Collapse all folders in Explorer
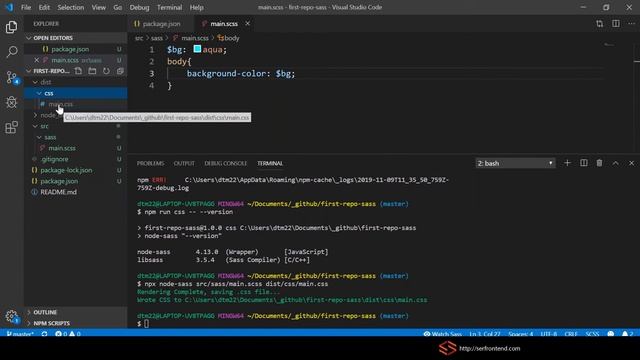The height and width of the screenshot is (360, 640). point(120,71)
